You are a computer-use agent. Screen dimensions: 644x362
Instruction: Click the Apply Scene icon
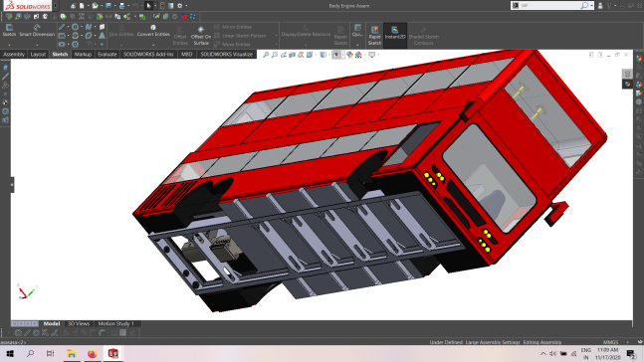358,55
